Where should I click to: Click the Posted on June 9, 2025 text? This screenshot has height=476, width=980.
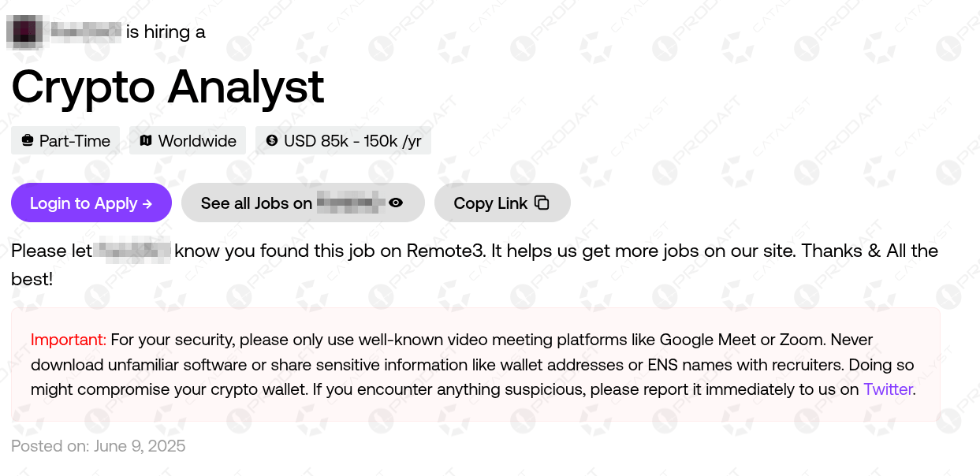[x=99, y=446]
